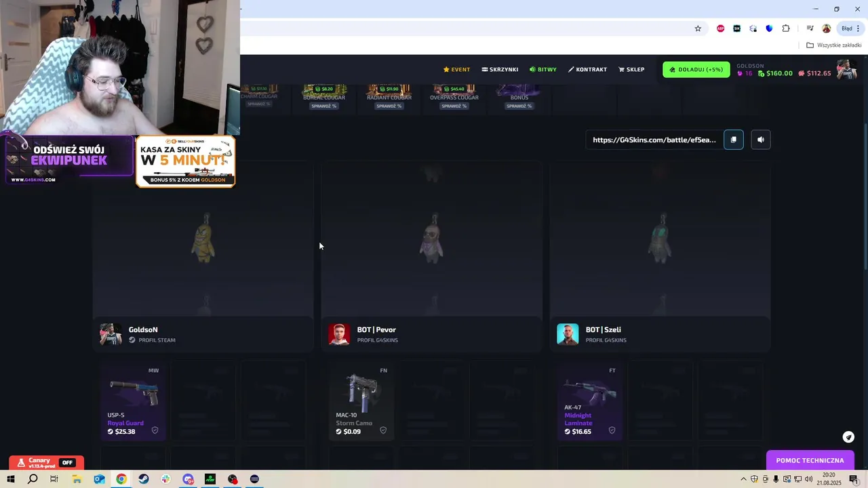Open the browser Extensions puzzle menu
The image size is (868, 488).
point(786,28)
